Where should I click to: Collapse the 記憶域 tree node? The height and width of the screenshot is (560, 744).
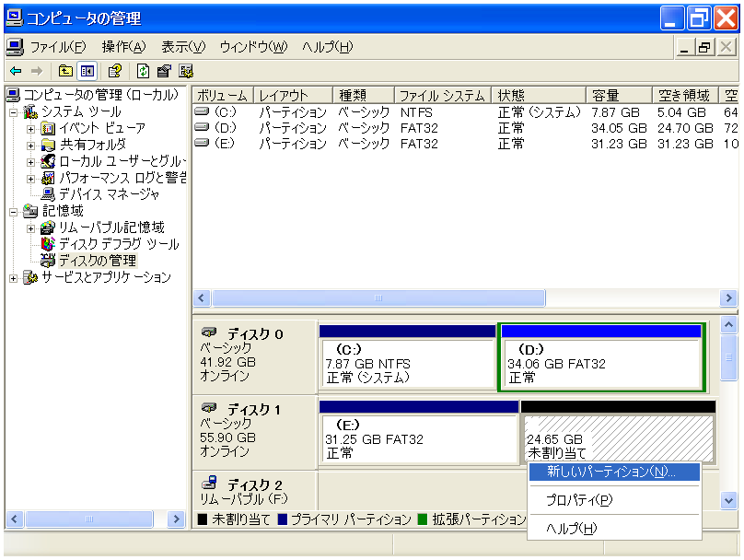(13, 212)
